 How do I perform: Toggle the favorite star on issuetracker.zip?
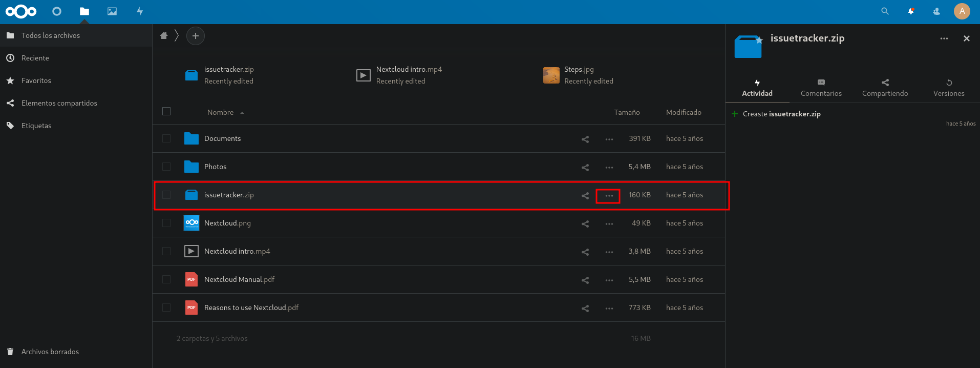coord(759,40)
